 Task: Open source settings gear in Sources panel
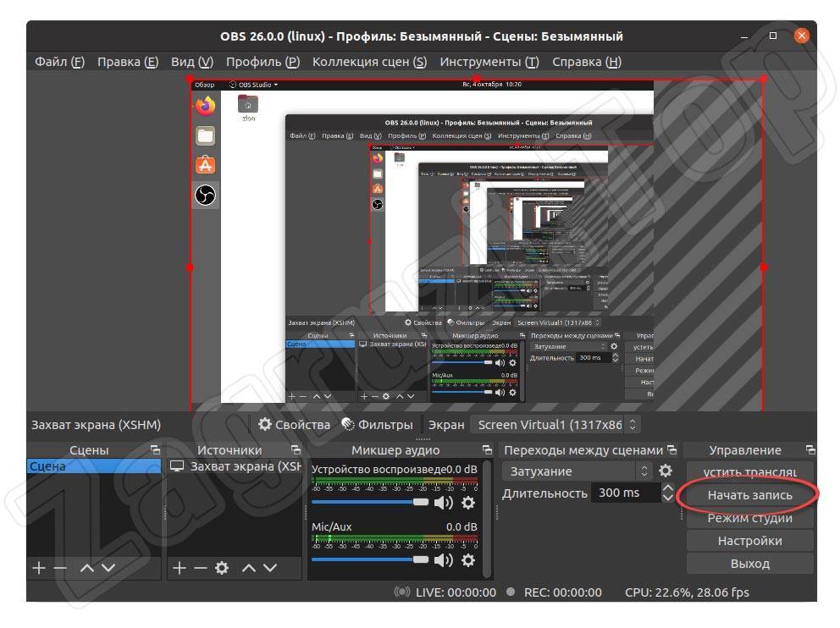tap(222, 569)
